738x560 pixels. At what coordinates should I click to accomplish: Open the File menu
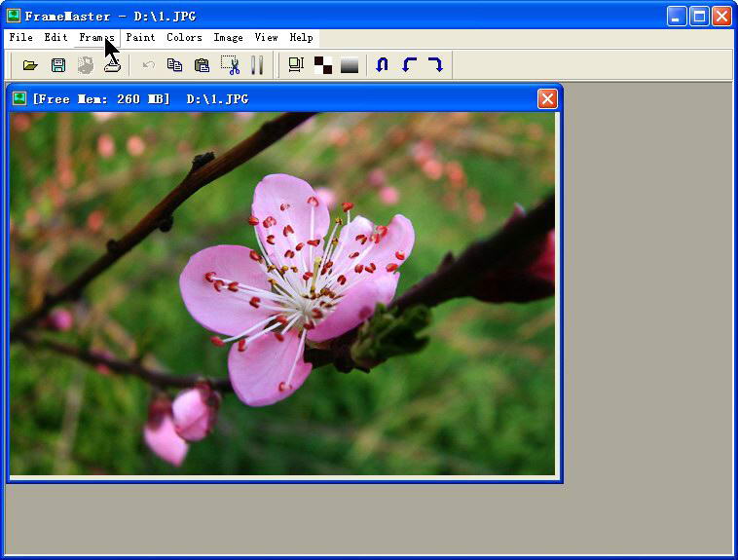coord(20,38)
